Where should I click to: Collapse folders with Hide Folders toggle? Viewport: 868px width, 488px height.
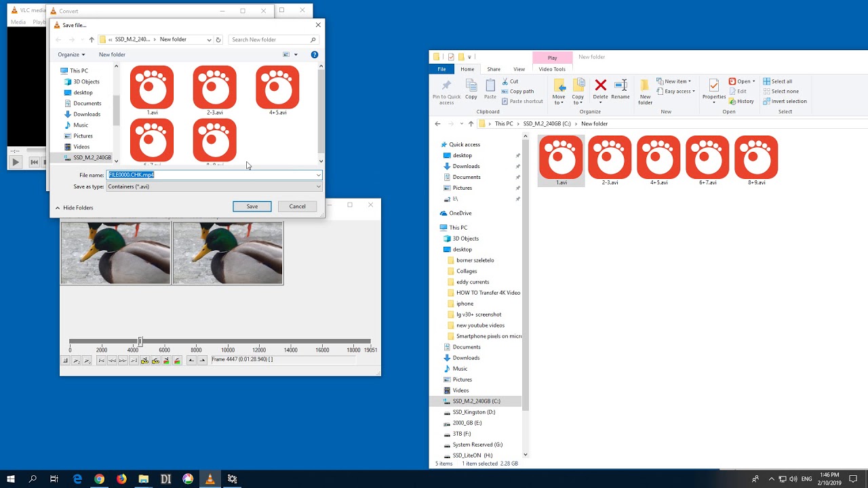74,208
